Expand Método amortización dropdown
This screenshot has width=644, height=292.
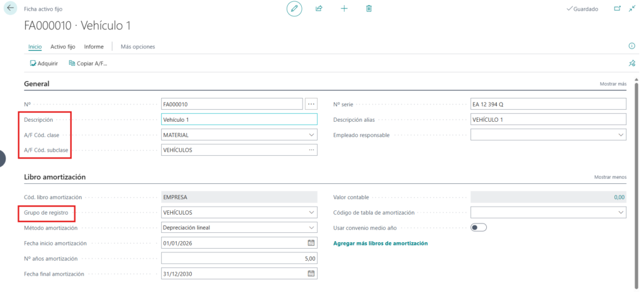pos(311,228)
